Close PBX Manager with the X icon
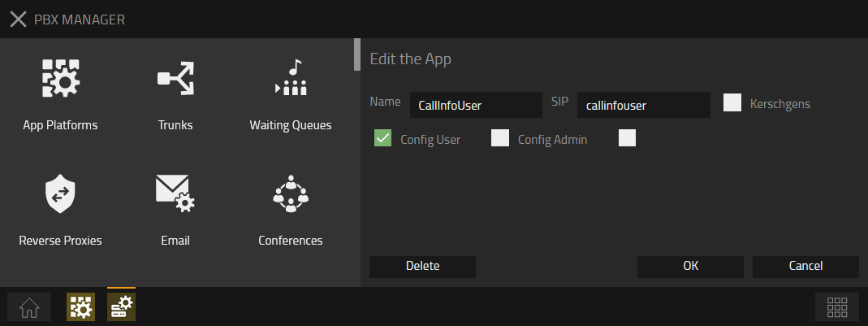This screenshot has width=868, height=326. tap(18, 20)
